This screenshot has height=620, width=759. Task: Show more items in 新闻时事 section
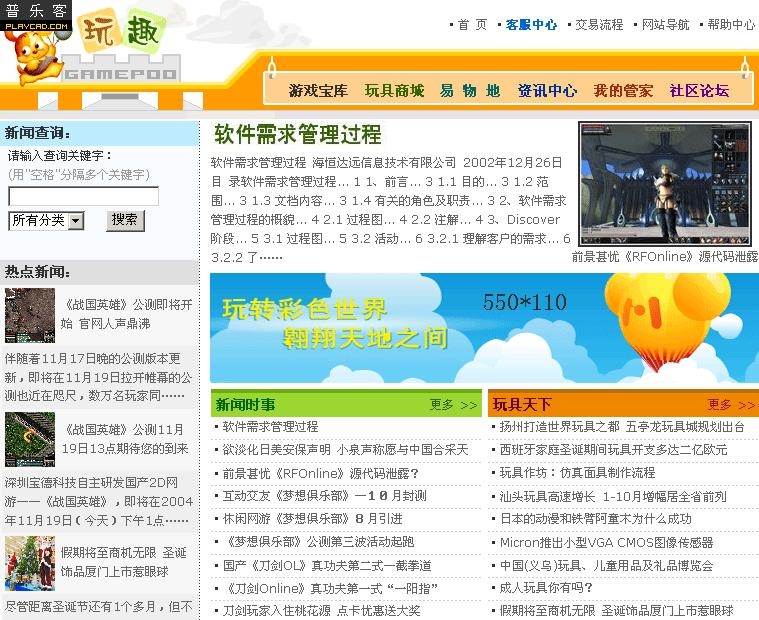(453, 405)
